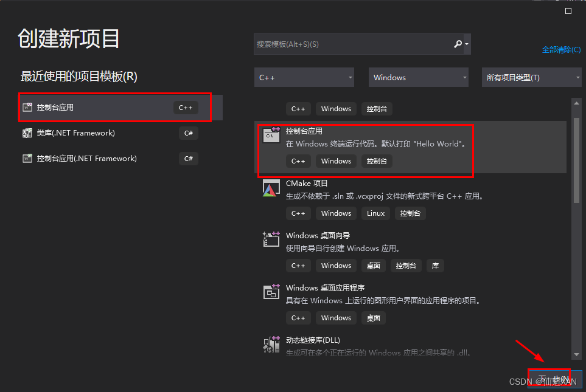
Task: Click the CMake description mentioning .vcxproj
Action: (385, 196)
